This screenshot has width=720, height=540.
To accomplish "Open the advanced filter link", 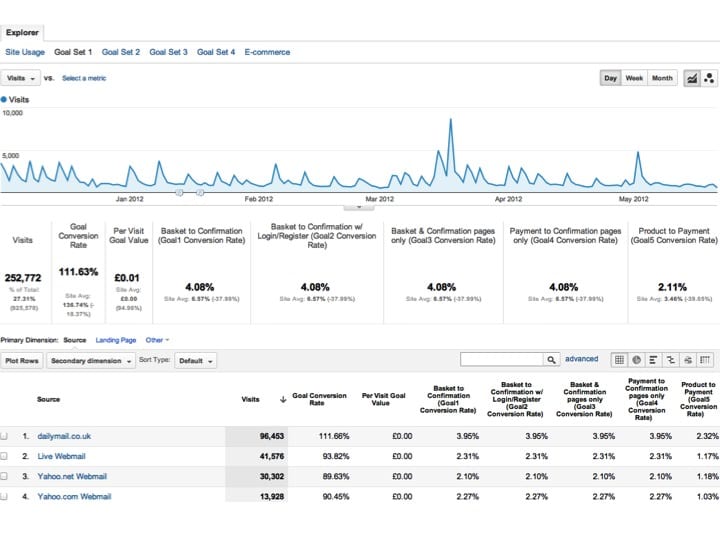I will pos(582,359).
